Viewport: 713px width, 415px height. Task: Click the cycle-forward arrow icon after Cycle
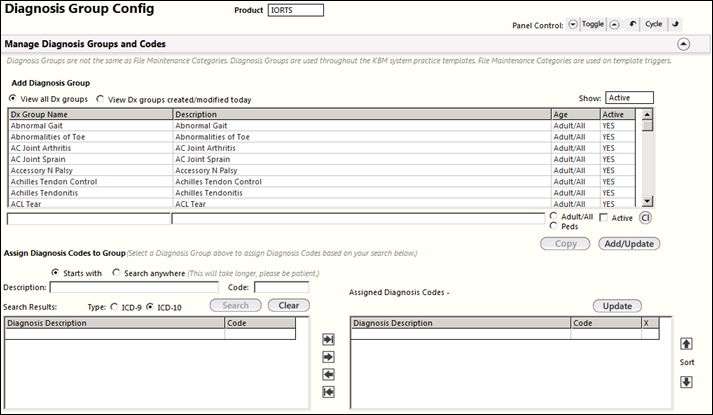pos(675,25)
